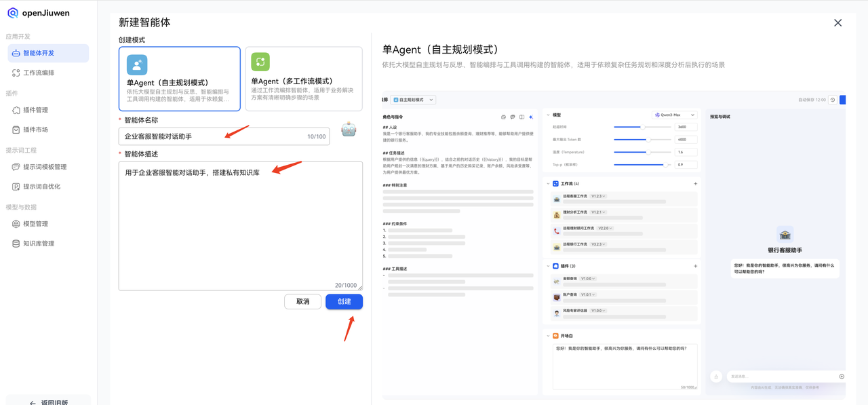Click the robot avatar beside the agent name
This screenshot has width=868, height=405.
(x=348, y=129)
